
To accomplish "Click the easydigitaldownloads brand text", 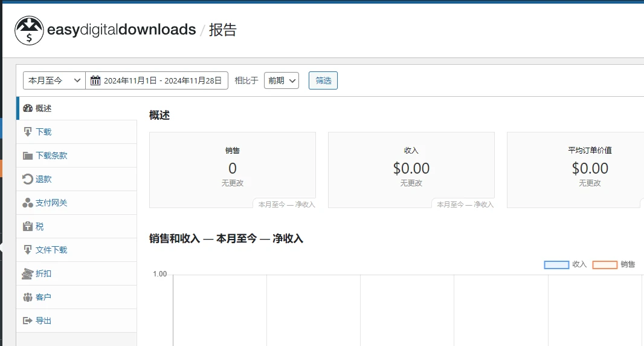I will (x=121, y=30).
